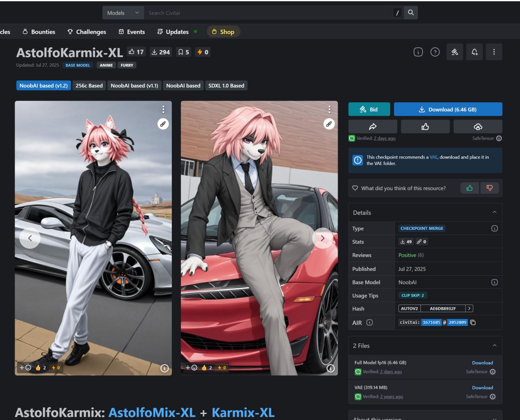Open the options menu on the red car image
520x420 pixels.
pyautogui.click(x=329, y=109)
